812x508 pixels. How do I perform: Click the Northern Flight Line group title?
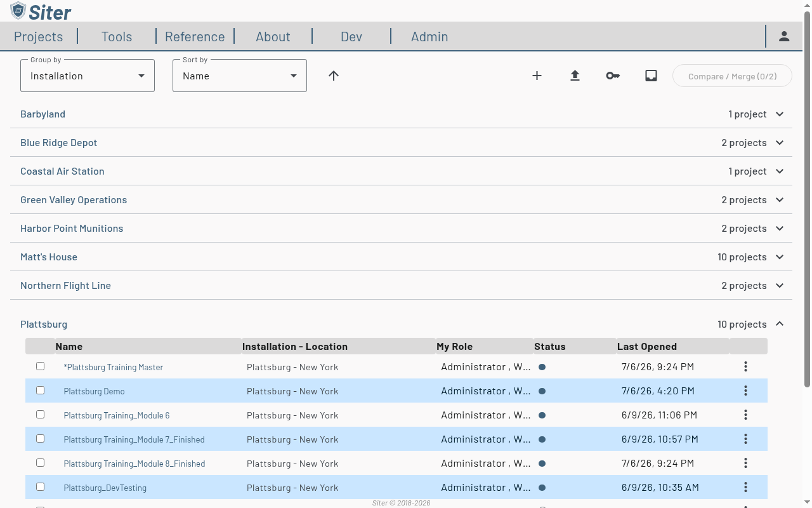pyautogui.click(x=65, y=286)
